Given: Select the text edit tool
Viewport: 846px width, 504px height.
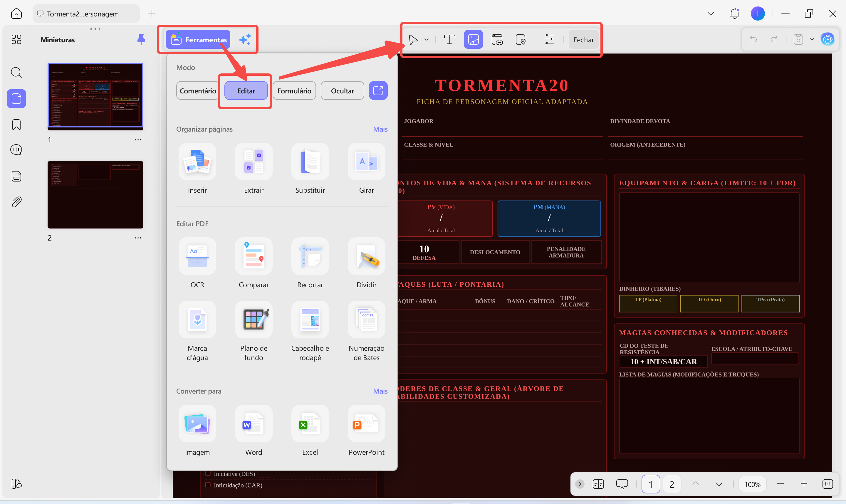Looking at the screenshot, I should tap(449, 40).
